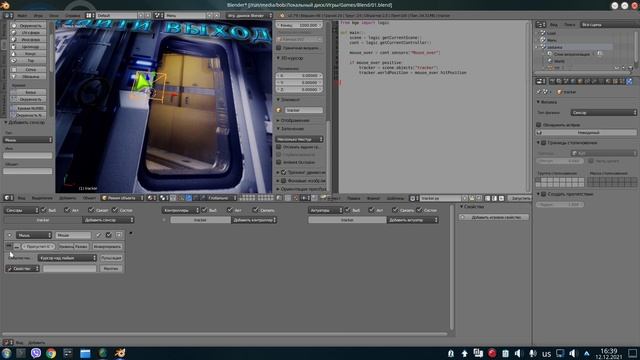Click the Добавить игровое свойство button
Image resolution: width=640 pixels, height=360 pixels.
point(493,218)
